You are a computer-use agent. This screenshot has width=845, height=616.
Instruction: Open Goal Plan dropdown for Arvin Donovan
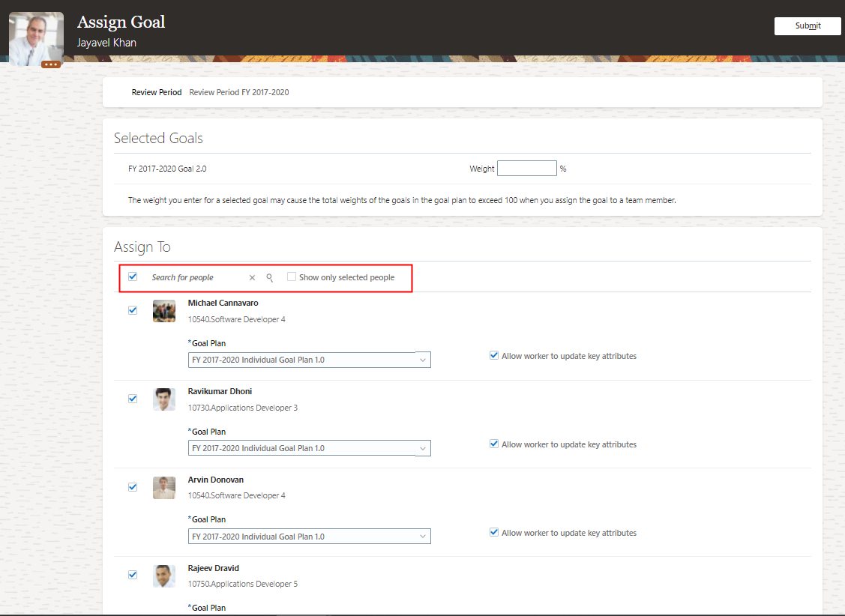point(310,537)
